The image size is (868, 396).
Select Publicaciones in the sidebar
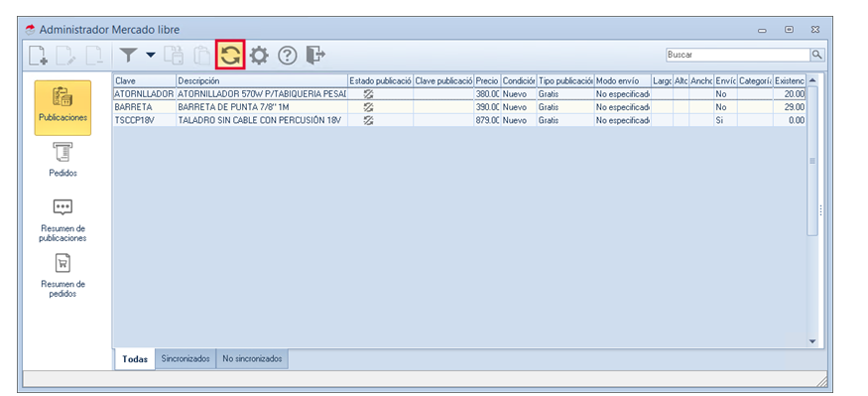point(62,108)
